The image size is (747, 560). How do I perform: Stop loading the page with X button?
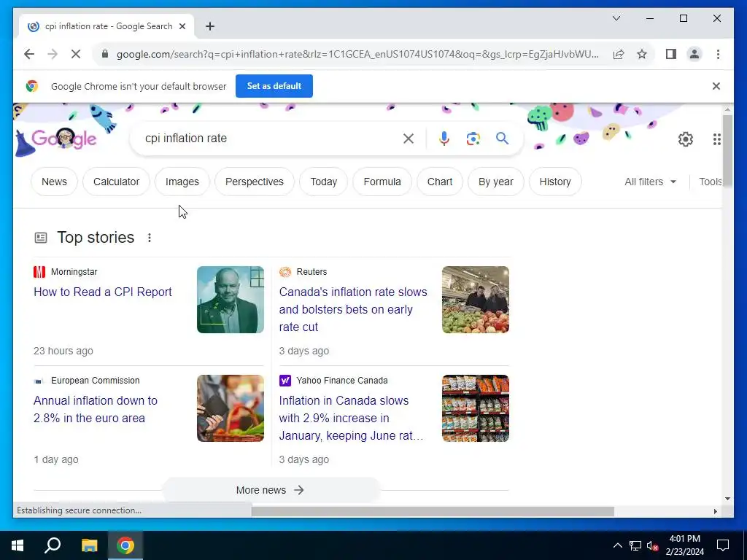(x=76, y=54)
